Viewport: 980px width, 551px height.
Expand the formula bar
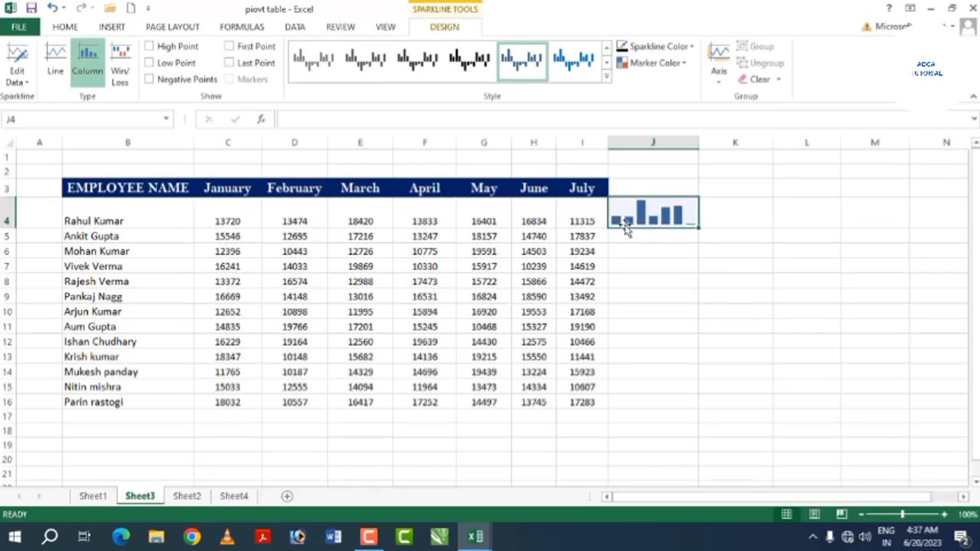click(x=974, y=119)
